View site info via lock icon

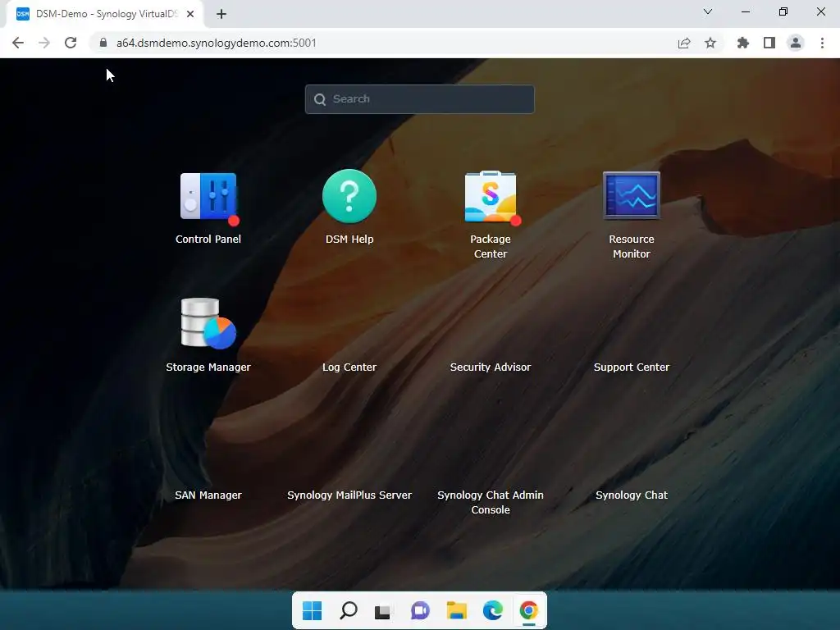click(103, 43)
